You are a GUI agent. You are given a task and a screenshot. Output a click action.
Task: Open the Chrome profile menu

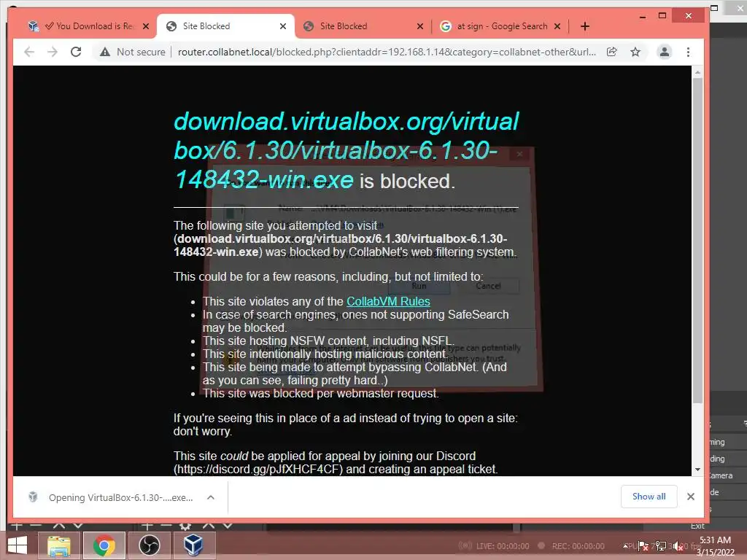(664, 52)
